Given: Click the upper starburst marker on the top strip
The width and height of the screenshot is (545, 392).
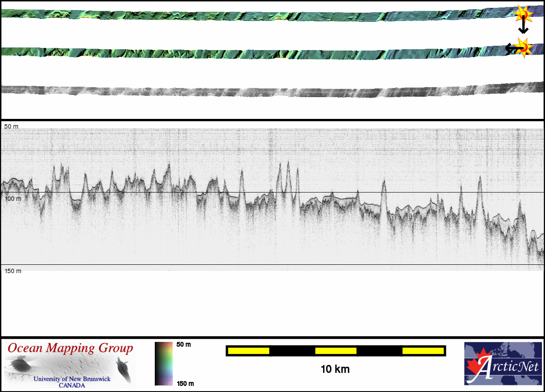Looking at the screenshot, I should tap(523, 14).
